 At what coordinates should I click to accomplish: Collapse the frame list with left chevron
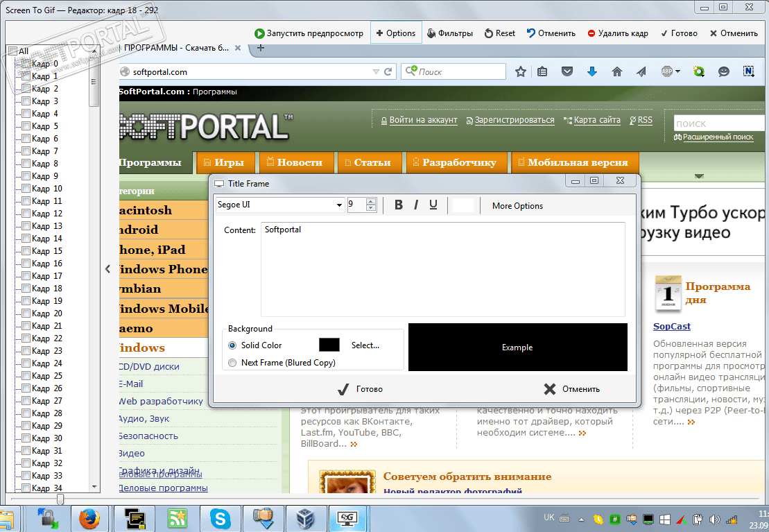point(108,269)
